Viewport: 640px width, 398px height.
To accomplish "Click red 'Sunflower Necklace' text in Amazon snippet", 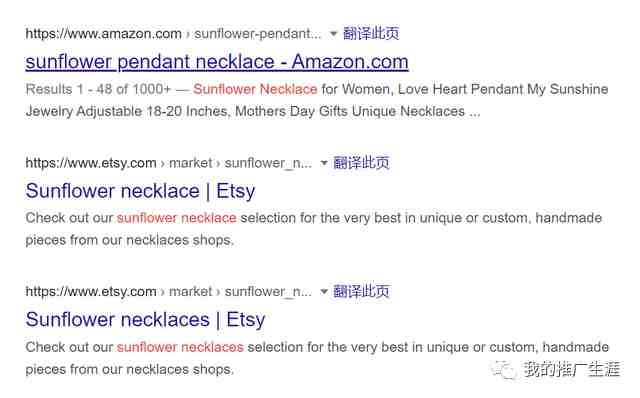I will tap(255, 89).
